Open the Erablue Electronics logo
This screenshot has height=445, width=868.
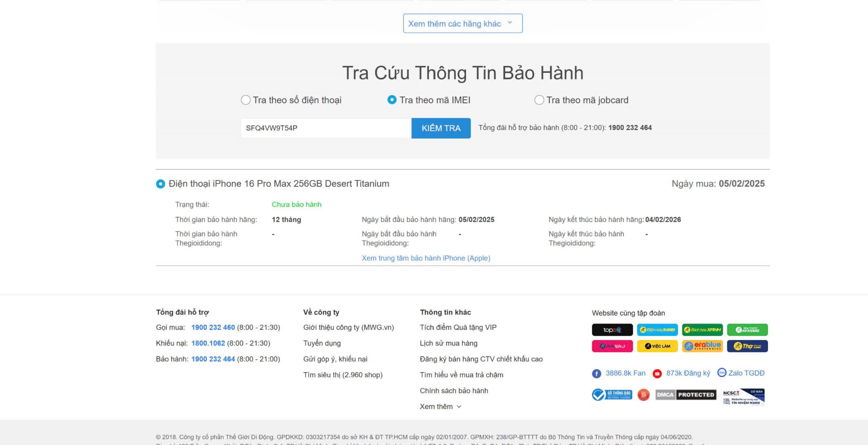point(702,346)
